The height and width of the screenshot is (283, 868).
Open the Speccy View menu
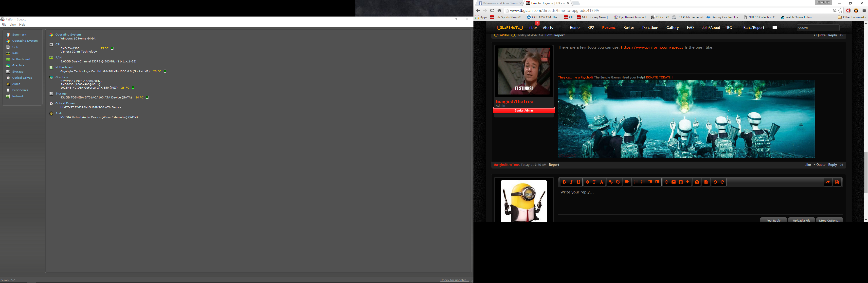coord(13,25)
